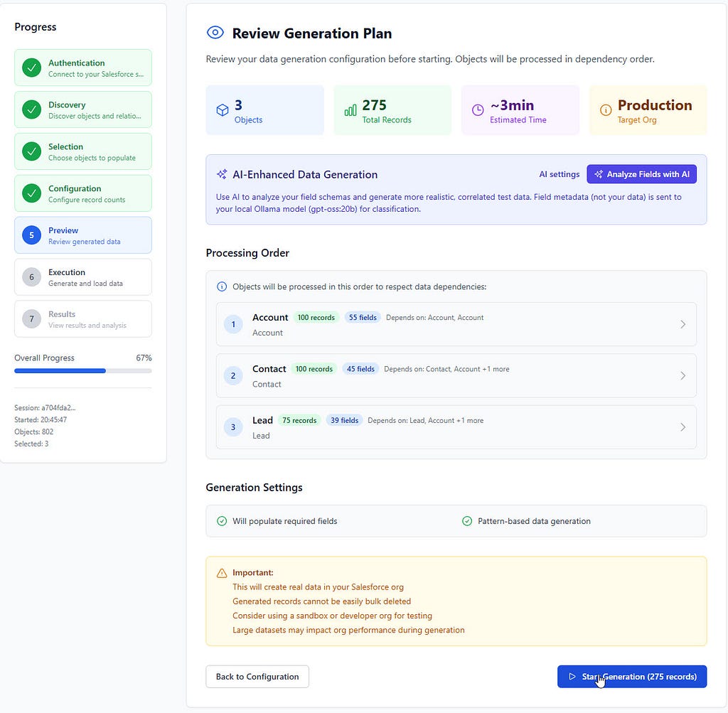Image resolution: width=728 pixels, height=713 pixels.
Task: Go to the Execution step in Progress
Action: pyautogui.click(x=83, y=277)
